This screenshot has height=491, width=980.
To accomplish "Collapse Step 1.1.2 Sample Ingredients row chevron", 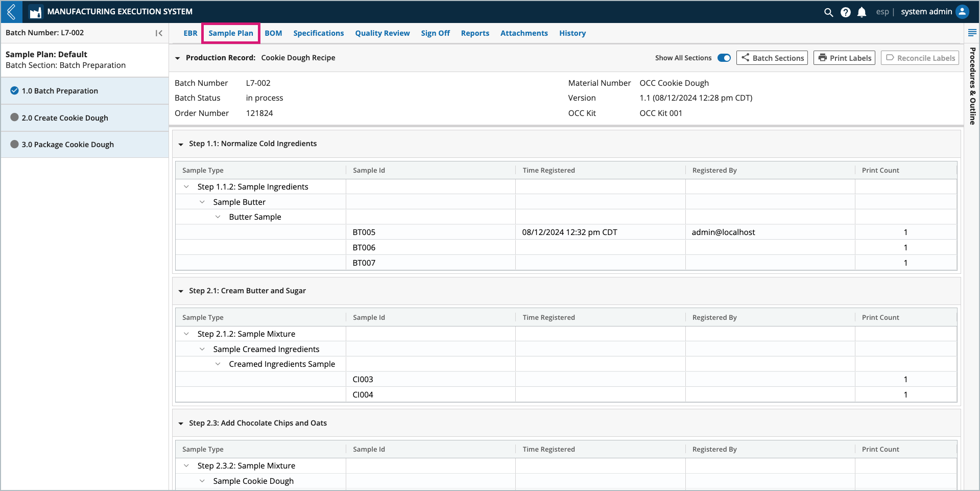I will pos(186,186).
